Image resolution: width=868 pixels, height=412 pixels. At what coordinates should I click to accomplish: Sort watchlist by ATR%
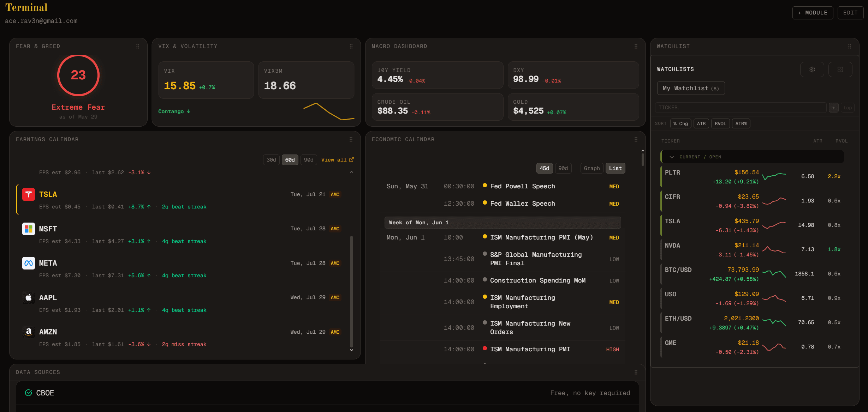(741, 123)
